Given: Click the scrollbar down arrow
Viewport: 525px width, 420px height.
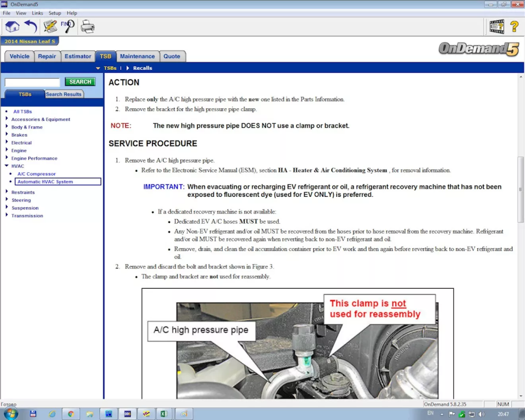Looking at the screenshot, I should click(x=521, y=396).
